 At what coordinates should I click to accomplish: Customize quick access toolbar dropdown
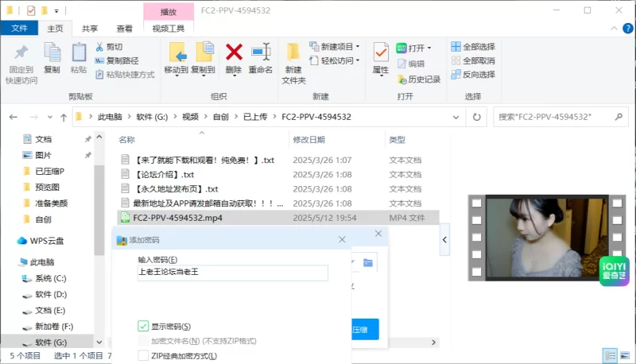(56, 11)
